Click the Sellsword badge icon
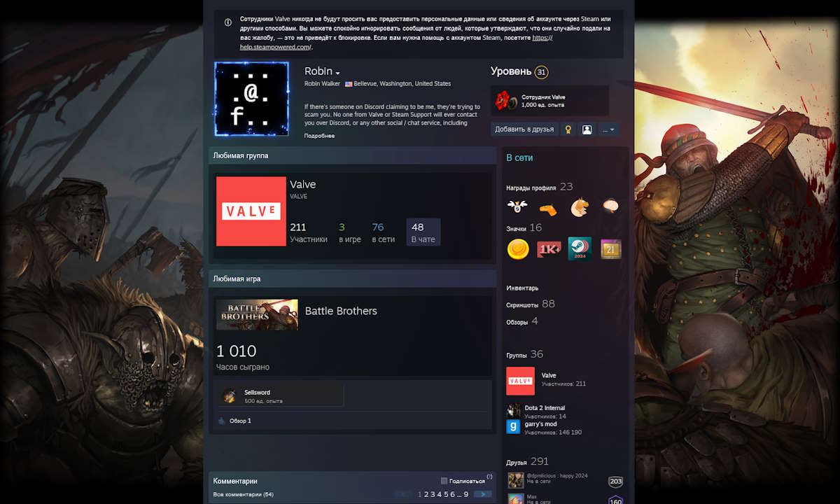Image resolution: width=840 pixels, height=504 pixels. tap(229, 396)
